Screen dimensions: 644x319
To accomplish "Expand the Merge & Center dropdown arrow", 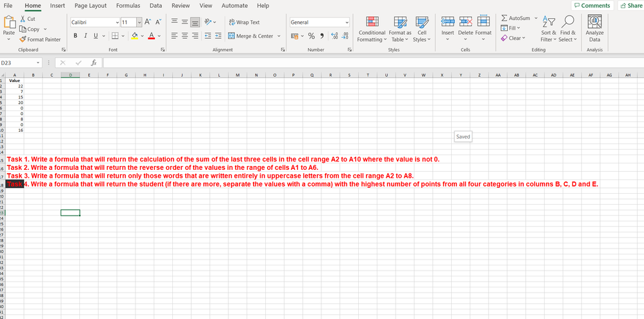I will pos(279,36).
